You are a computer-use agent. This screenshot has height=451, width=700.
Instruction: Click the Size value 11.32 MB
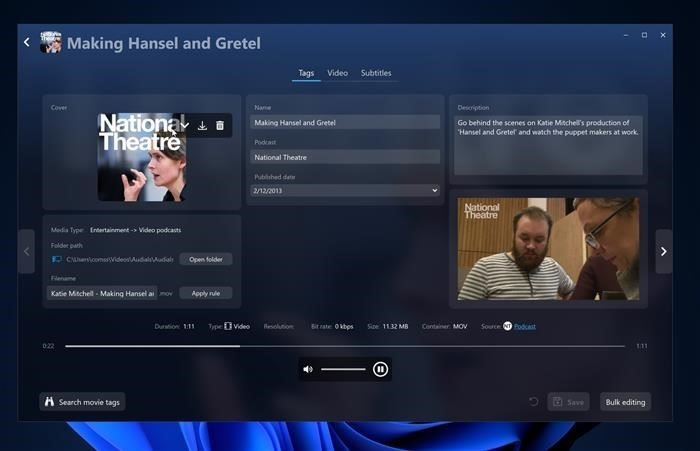click(395, 326)
